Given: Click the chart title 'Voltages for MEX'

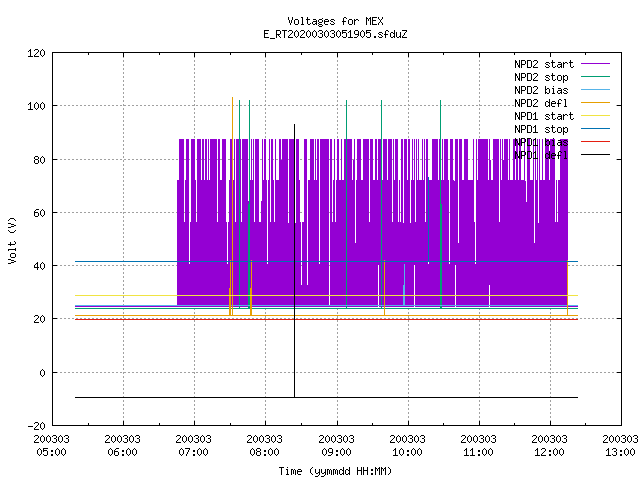Looking at the screenshot, I should tap(335, 21).
